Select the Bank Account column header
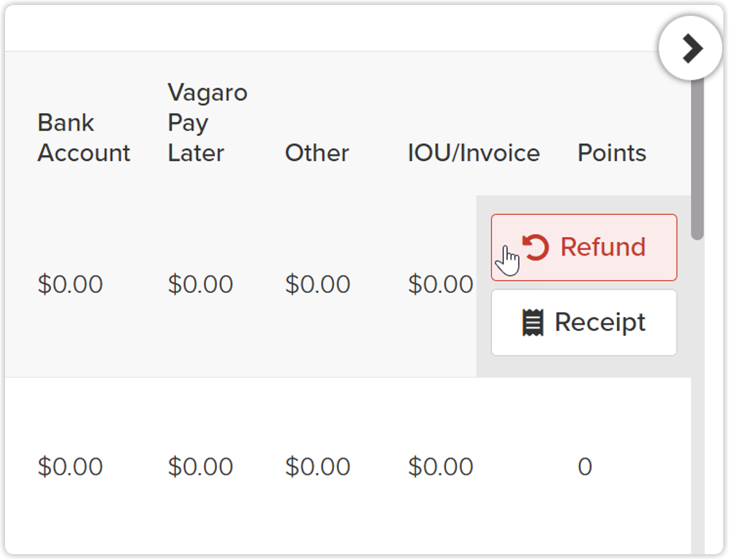 point(84,138)
